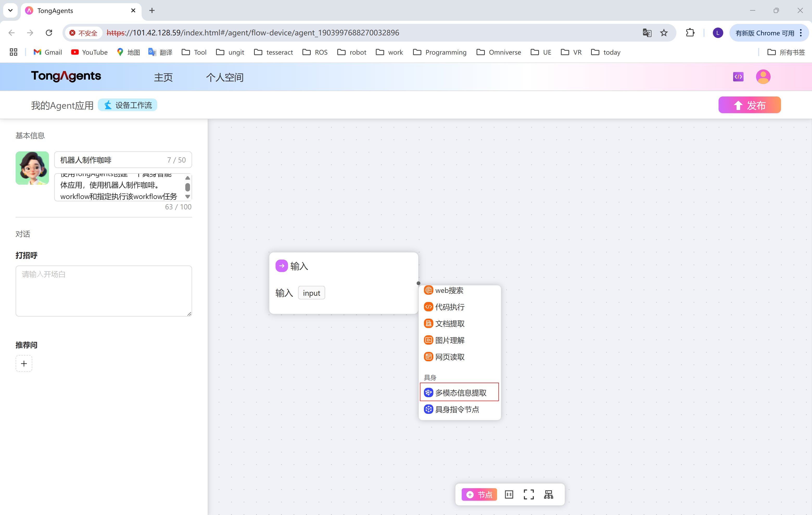The image size is (812, 515).
Task: Select 代码执行 node option
Action: 450,307
